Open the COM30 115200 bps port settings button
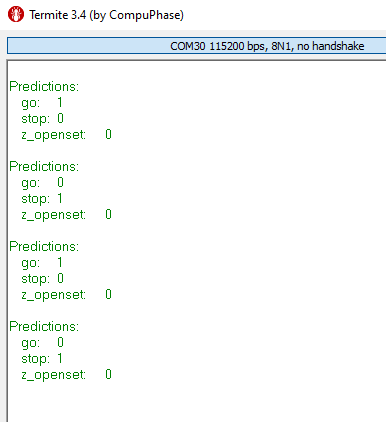386x422 pixels. [197, 46]
